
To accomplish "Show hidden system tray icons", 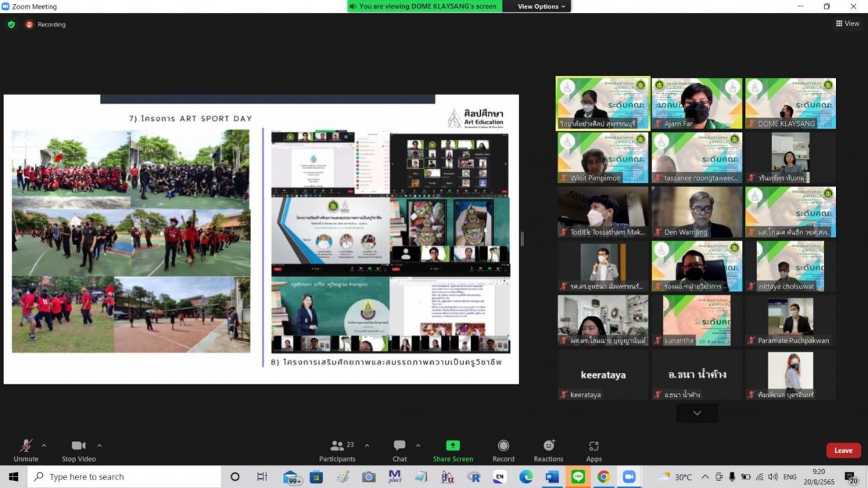I will pos(705,476).
